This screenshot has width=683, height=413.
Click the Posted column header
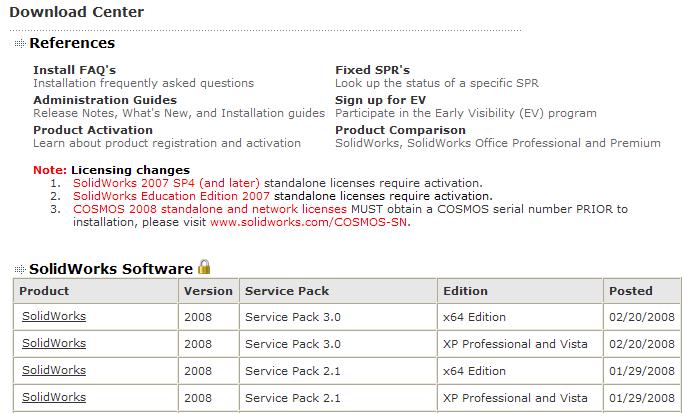pos(632,291)
